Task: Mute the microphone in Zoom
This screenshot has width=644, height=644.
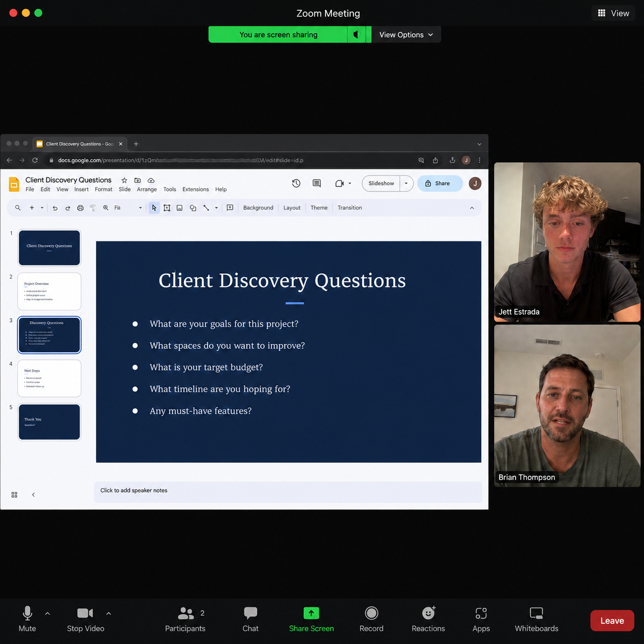Action: 27,619
